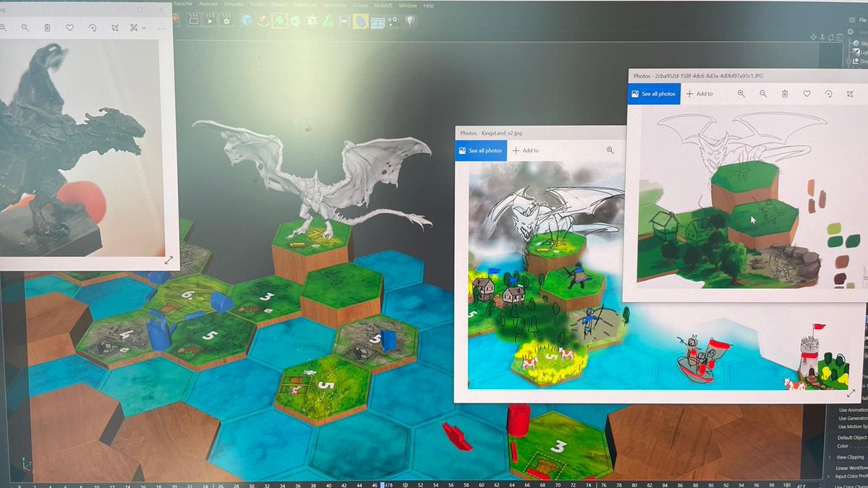The width and height of the screenshot is (868, 488).
Task: Click the green subdivision generator icon
Action: click(x=279, y=21)
